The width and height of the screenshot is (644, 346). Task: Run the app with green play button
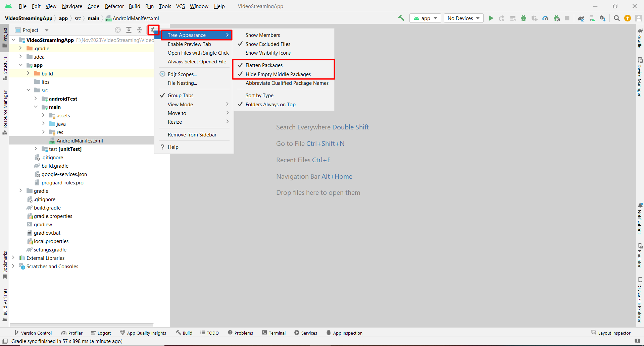pyautogui.click(x=491, y=18)
